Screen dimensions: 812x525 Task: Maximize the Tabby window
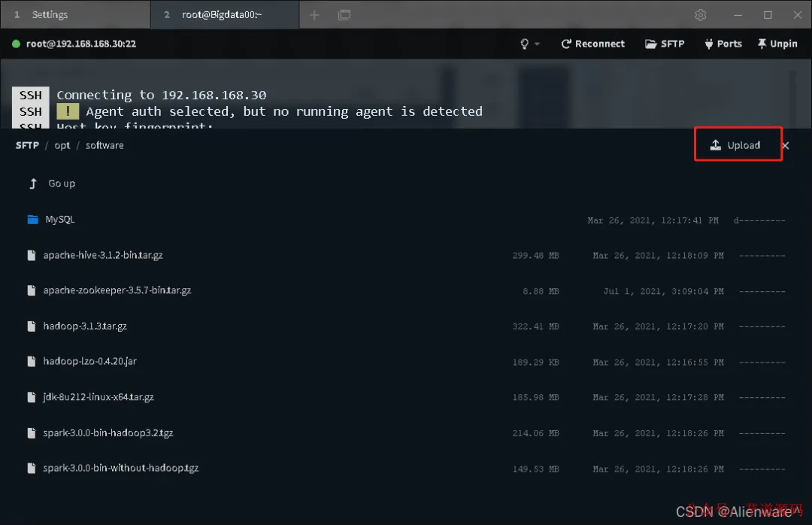(x=768, y=15)
